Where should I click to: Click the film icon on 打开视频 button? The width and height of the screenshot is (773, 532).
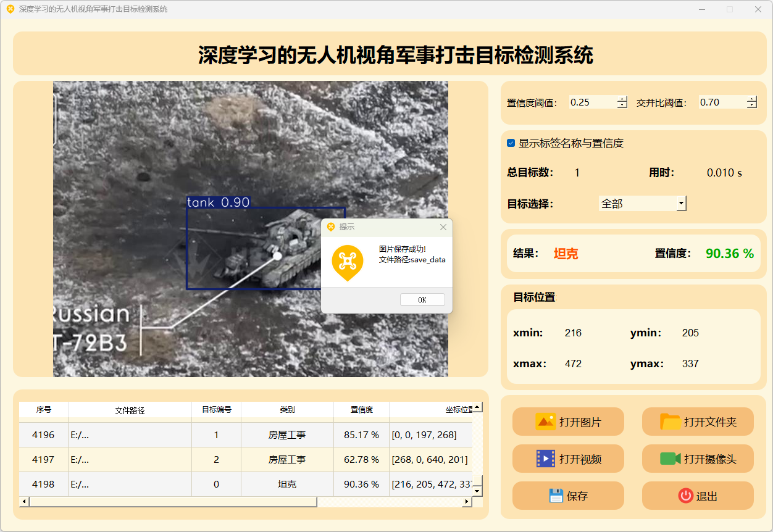(x=545, y=459)
